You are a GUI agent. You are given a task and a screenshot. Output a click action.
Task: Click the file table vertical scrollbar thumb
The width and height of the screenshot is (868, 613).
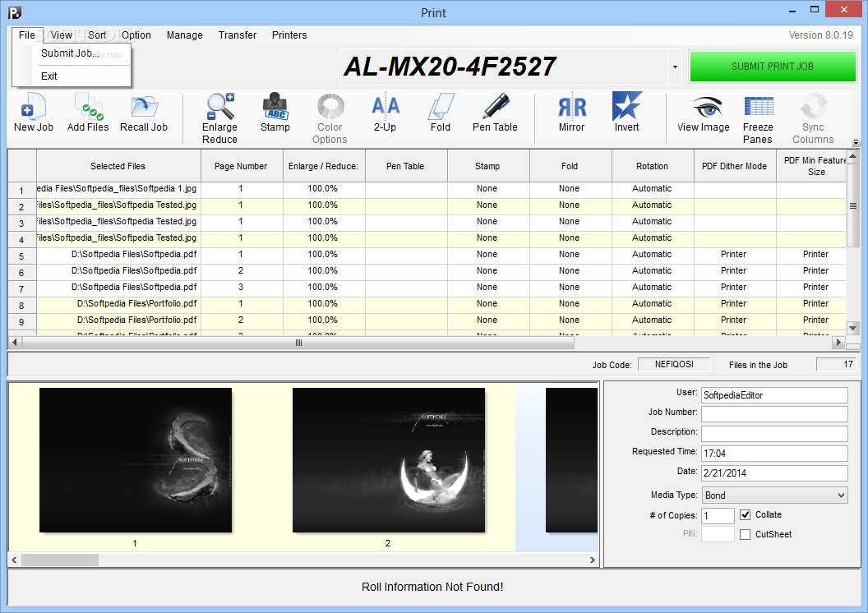853,205
